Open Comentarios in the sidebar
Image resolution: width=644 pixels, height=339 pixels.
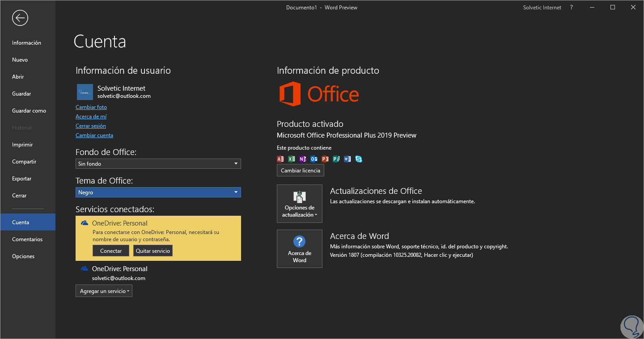coord(28,239)
